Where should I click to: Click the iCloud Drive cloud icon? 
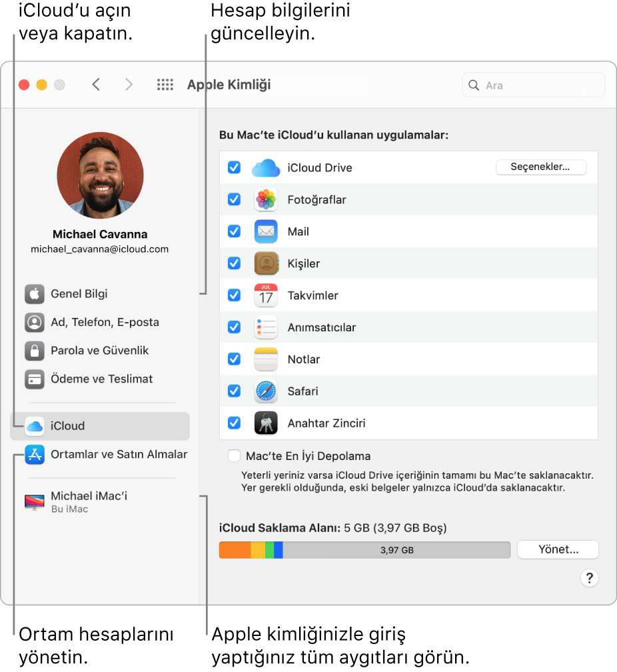(266, 167)
